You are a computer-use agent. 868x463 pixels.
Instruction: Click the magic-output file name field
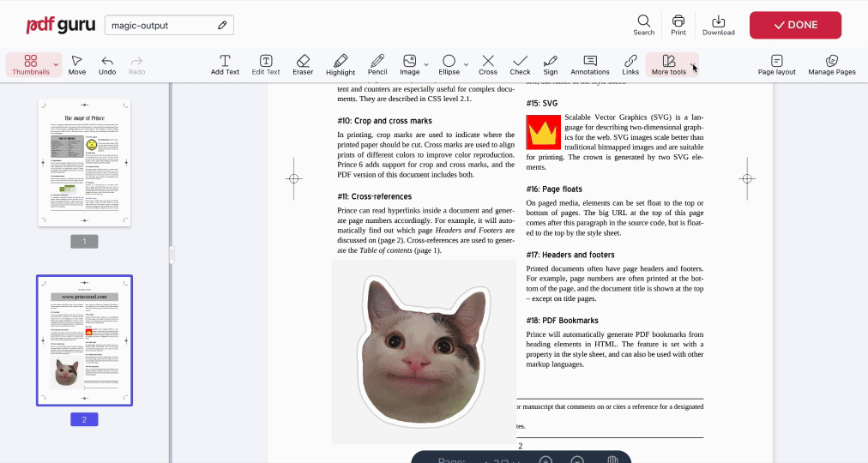pyautogui.click(x=169, y=25)
